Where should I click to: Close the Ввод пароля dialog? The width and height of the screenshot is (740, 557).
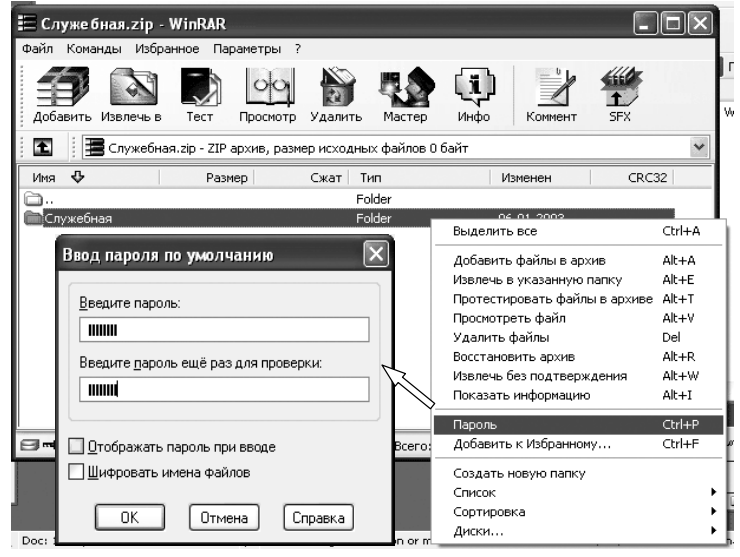(376, 254)
